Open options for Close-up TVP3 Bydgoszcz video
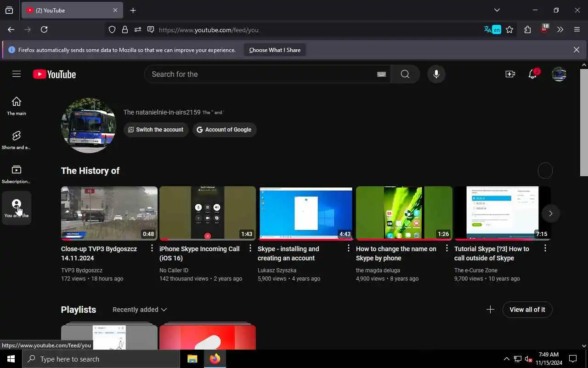The height and width of the screenshot is (368, 588). point(152,248)
